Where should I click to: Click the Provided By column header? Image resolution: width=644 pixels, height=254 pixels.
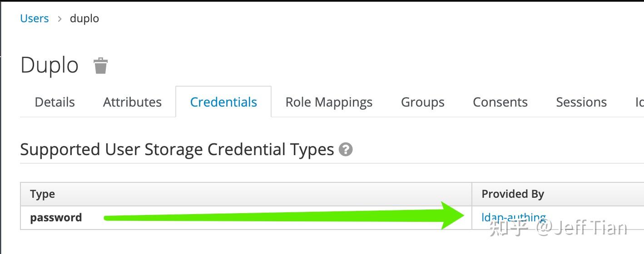coord(513,194)
